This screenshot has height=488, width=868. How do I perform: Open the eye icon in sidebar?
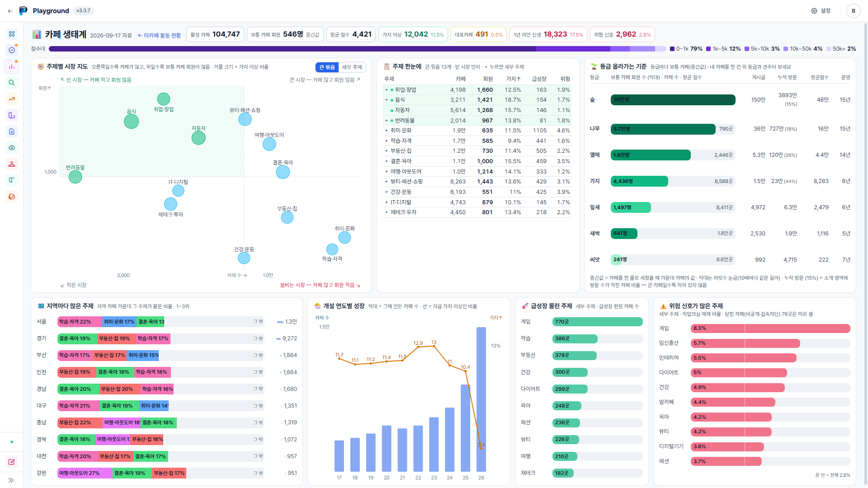coord(12,148)
